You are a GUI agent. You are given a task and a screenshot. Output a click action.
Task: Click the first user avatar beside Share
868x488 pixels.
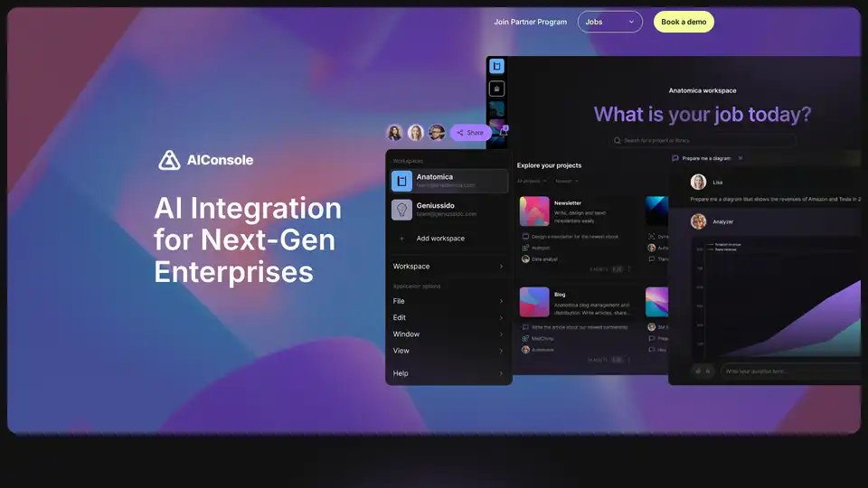pyautogui.click(x=394, y=133)
